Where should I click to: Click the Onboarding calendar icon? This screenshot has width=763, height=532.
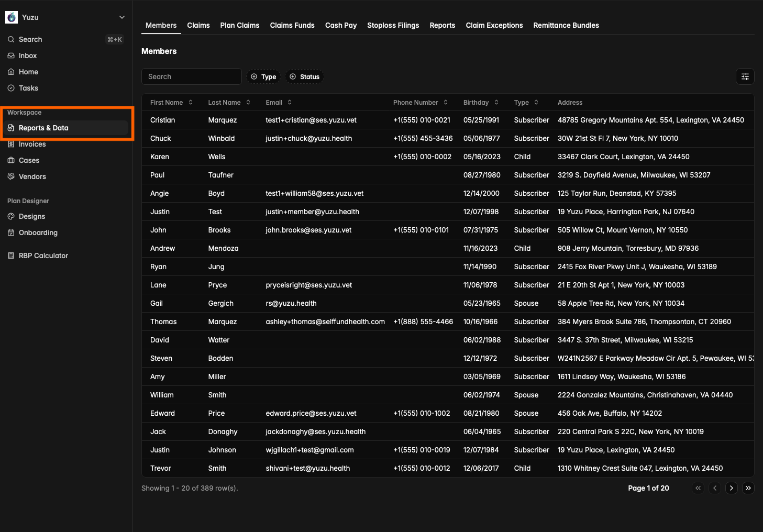[x=11, y=232]
